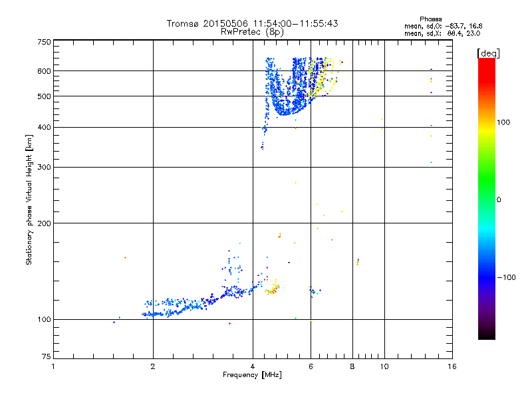Click y-axis tick label '75'
532x399 pixels.
pos(47,356)
